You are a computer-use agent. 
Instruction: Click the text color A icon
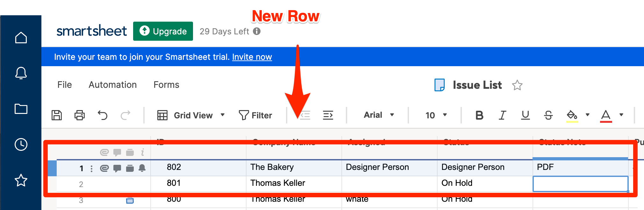[x=606, y=115]
